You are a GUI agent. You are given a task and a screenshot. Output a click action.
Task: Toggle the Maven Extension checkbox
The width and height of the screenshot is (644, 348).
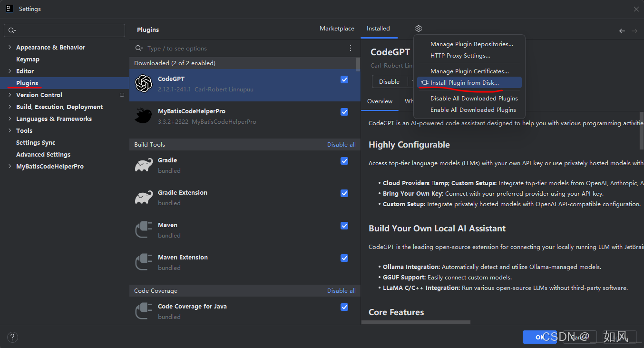344,258
